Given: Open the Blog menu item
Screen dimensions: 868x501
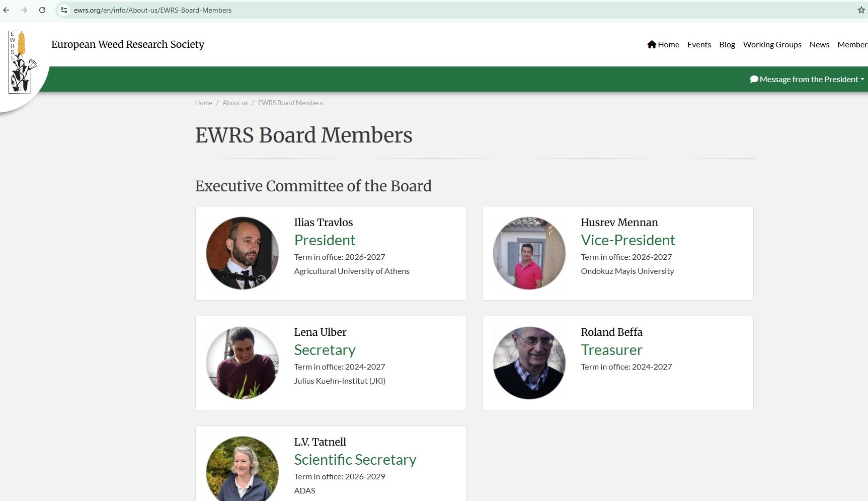Looking at the screenshot, I should [727, 44].
